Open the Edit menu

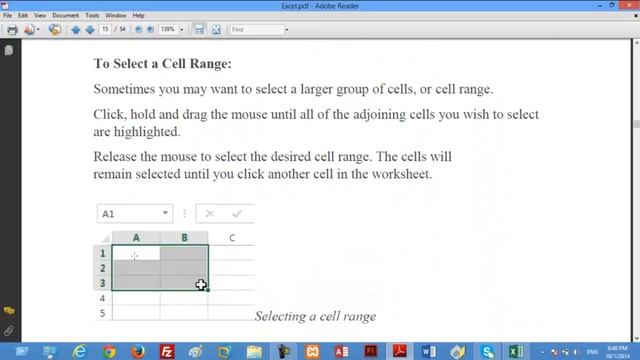click(x=23, y=16)
